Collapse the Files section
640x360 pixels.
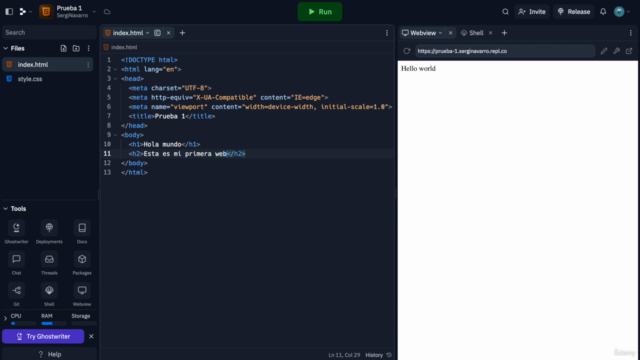point(5,48)
